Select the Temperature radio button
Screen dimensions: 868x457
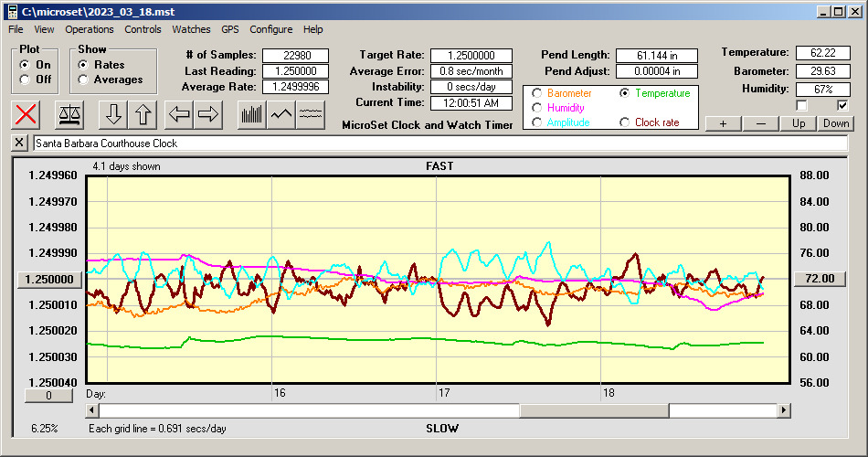(624, 93)
